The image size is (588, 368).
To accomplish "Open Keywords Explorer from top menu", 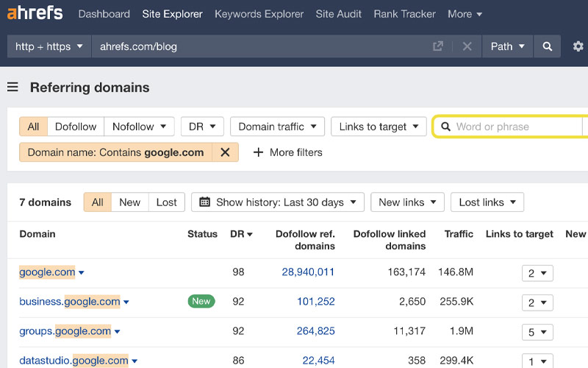I will tap(259, 14).
